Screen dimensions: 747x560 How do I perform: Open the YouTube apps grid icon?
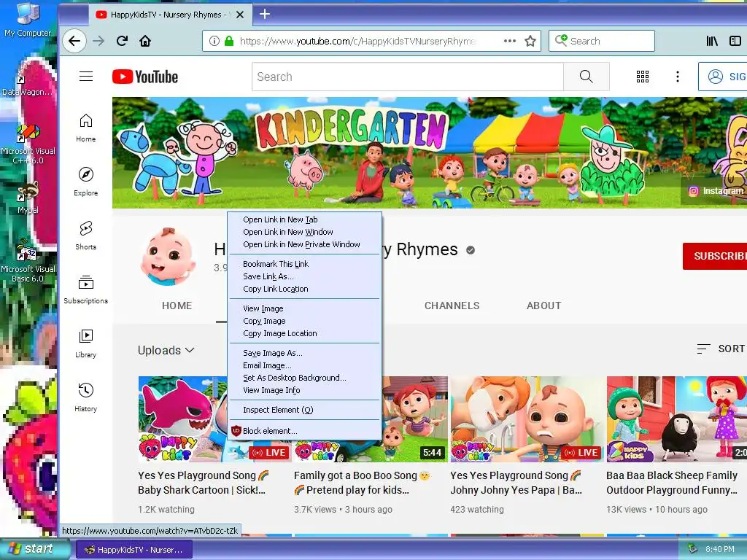(643, 77)
